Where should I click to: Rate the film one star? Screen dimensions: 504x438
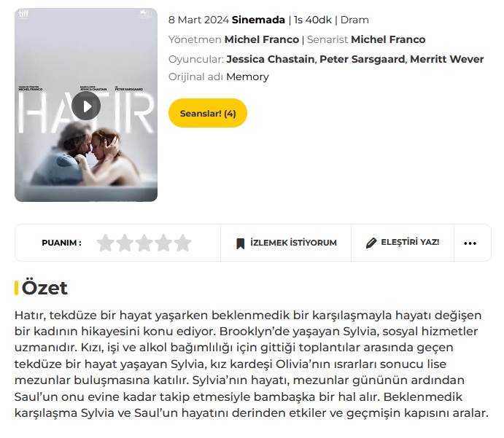106,243
